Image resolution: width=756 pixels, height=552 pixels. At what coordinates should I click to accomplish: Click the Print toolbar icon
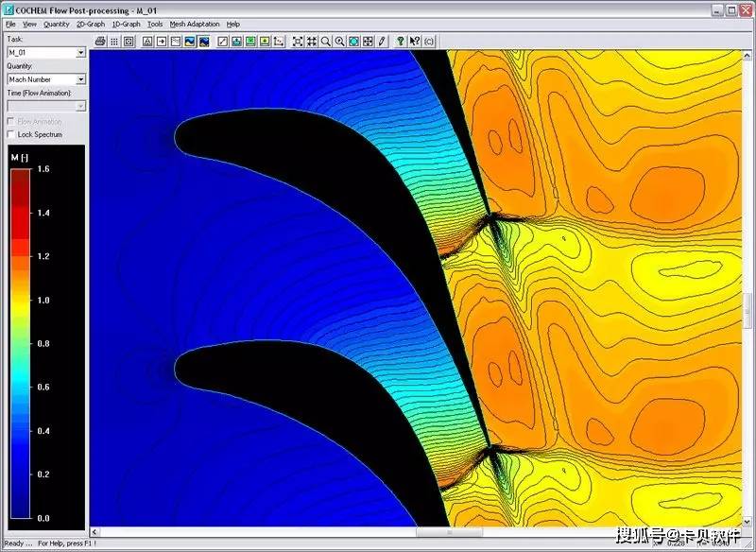pos(99,41)
